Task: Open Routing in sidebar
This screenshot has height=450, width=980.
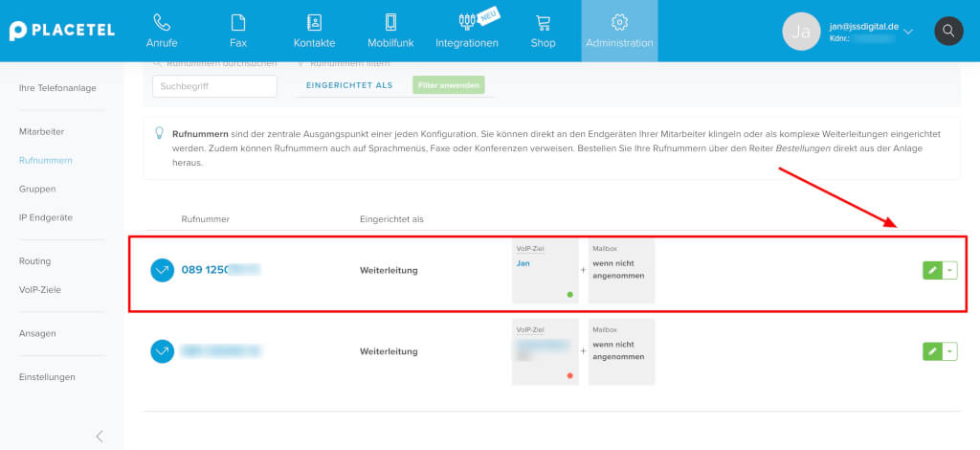Action: tap(35, 261)
